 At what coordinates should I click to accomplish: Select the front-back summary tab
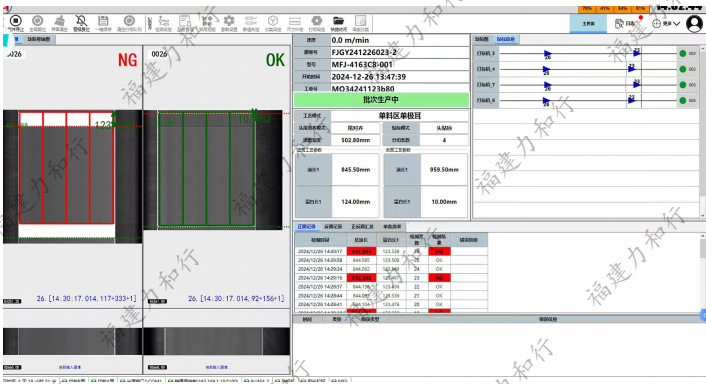(362, 226)
